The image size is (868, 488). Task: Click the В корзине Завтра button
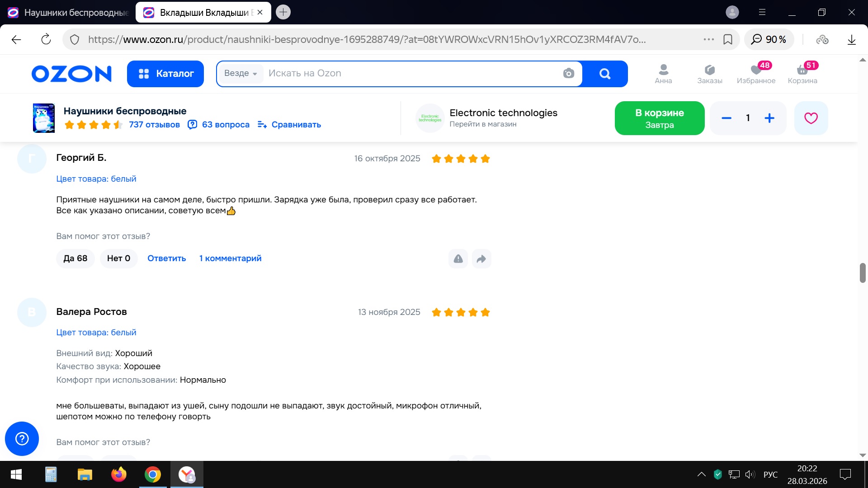[659, 118]
